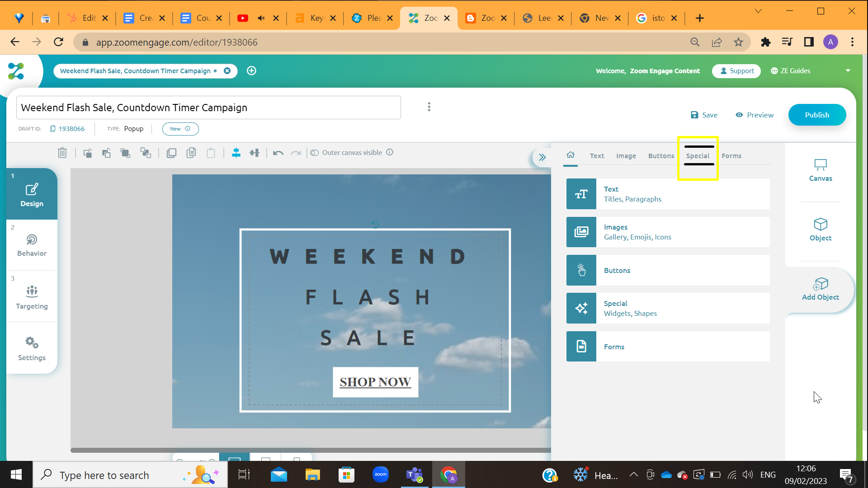This screenshot has width=868, height=488.
Task: Toggle the home icon tab in elements panel
Action: (571, 155)
